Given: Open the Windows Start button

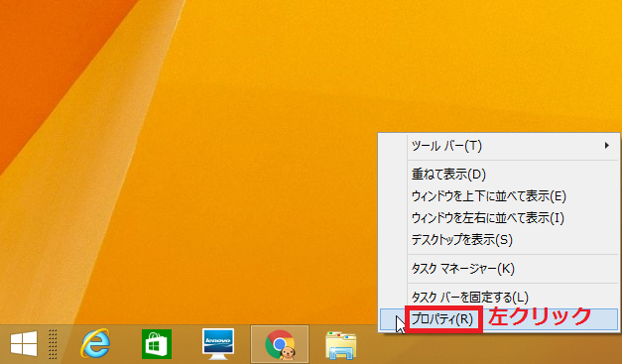Looking at the screenshot, I should coord(24,344).
